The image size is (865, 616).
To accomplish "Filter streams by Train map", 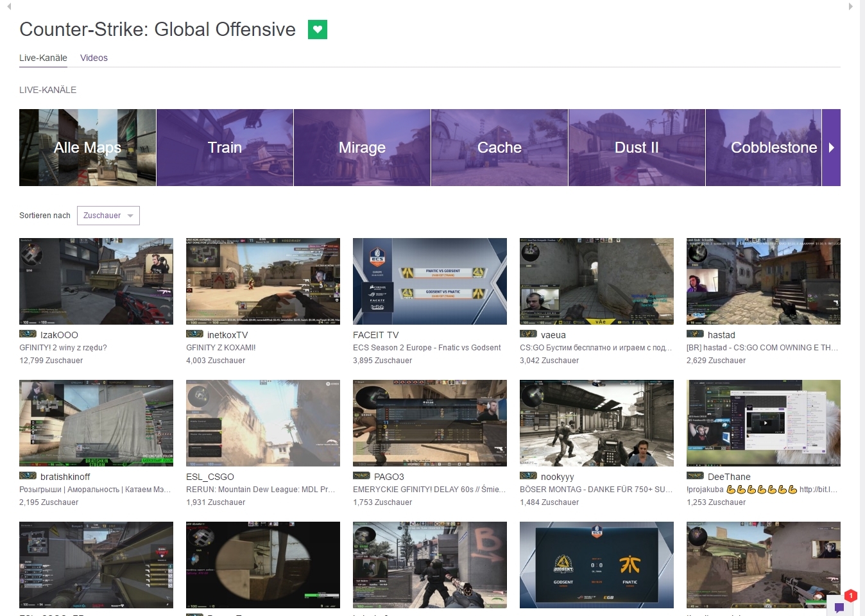I will (225, 148).
